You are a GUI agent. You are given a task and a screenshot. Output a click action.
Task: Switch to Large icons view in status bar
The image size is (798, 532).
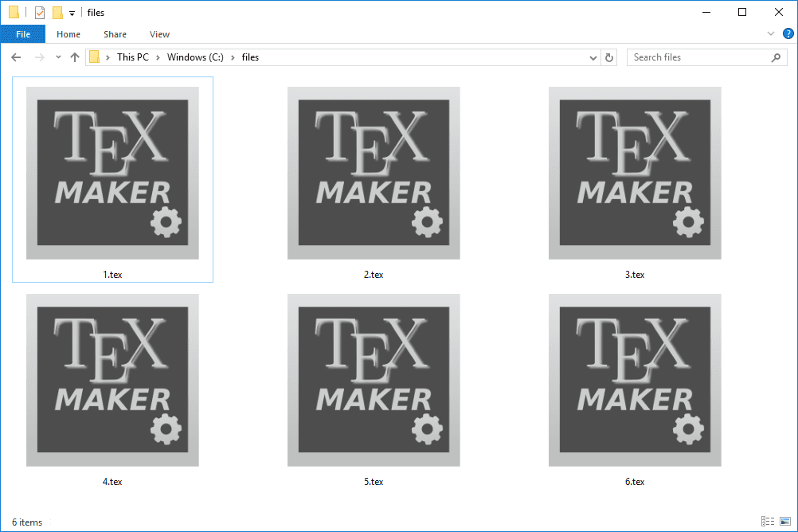(783, 522)
